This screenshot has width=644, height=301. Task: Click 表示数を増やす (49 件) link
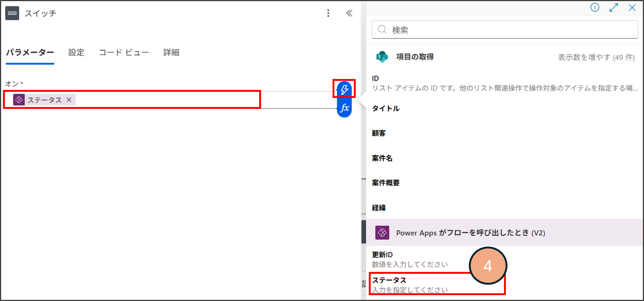[596, 57]
